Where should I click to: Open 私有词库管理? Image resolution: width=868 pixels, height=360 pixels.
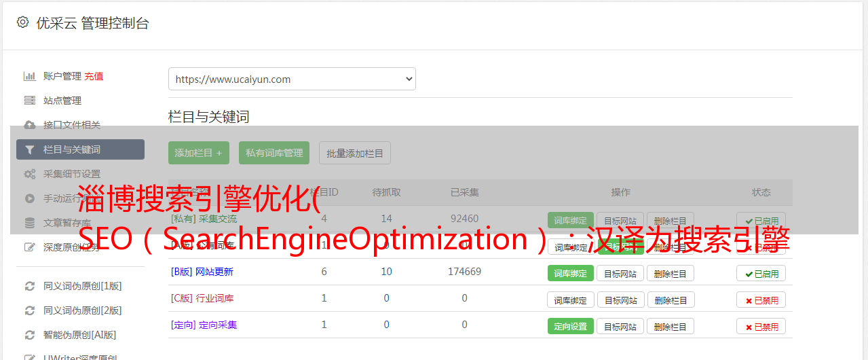pos(274,153)
